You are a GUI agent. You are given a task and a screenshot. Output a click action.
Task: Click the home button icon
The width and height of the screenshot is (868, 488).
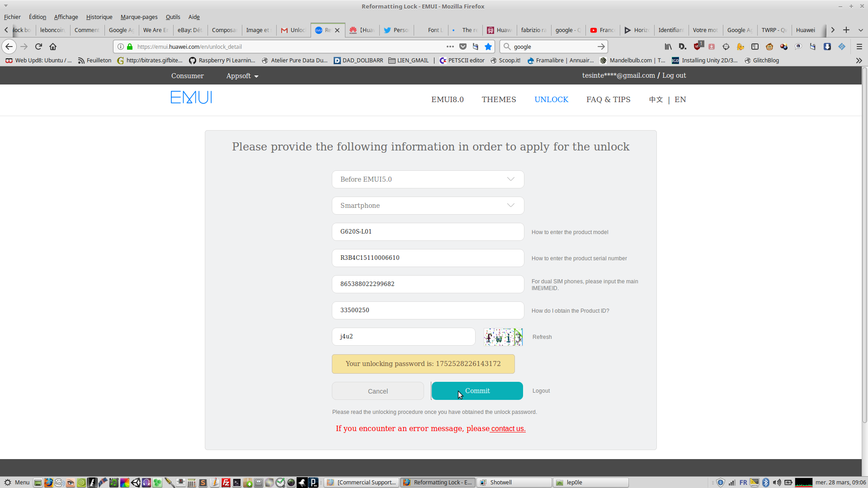(53, 47)
